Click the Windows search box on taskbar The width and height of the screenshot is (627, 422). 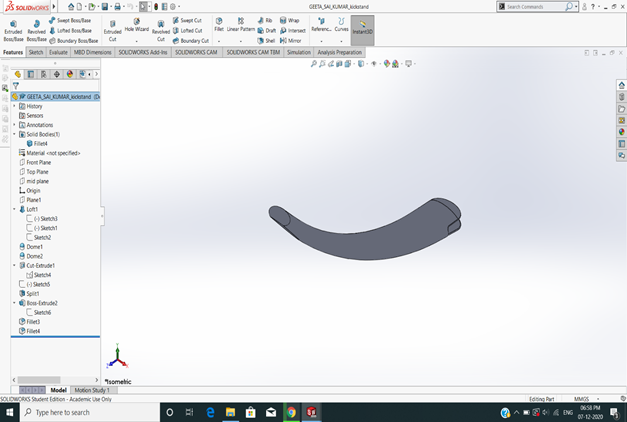(90, 412)
